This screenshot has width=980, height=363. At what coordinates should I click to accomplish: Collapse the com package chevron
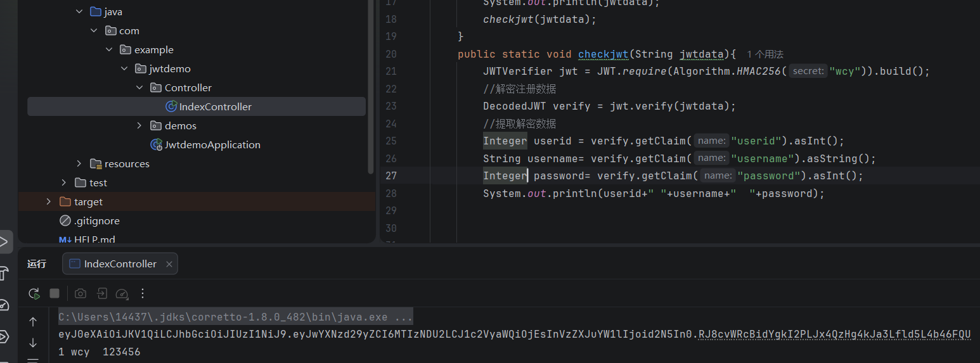(x=94, y=30)
